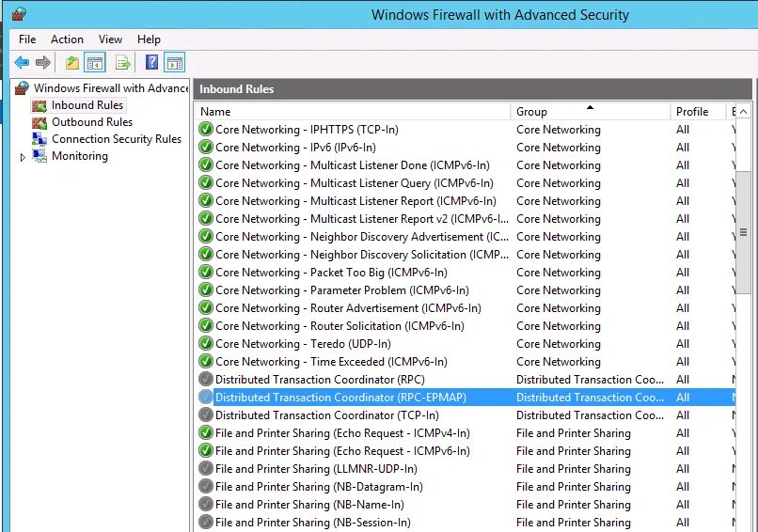Viewport: 758px width, 532px height.
Task: Open the View menu
Action: [x=110, y=39]
